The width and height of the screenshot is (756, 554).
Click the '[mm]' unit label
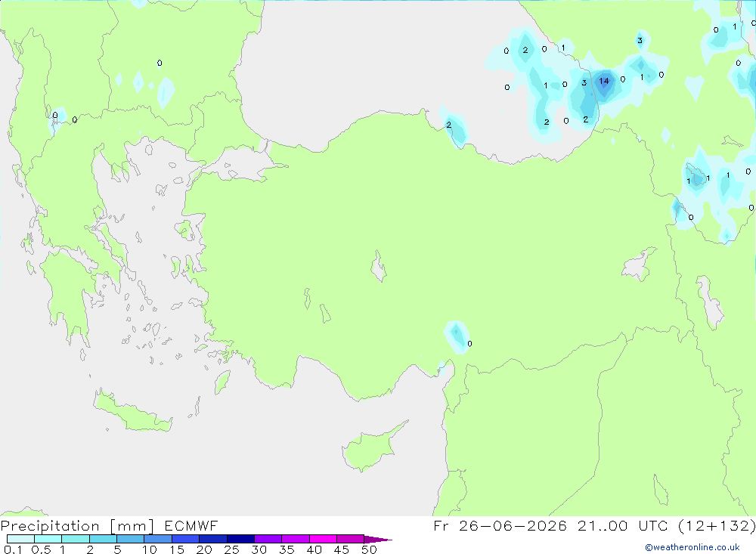tap(132, 526)
